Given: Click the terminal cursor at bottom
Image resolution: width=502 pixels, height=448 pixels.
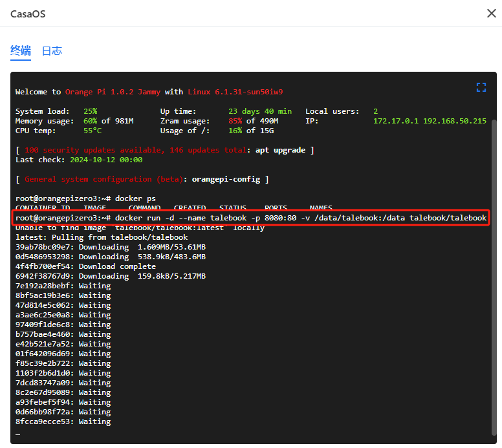Looking at the screenshot, I should click(x=17, y=434).
